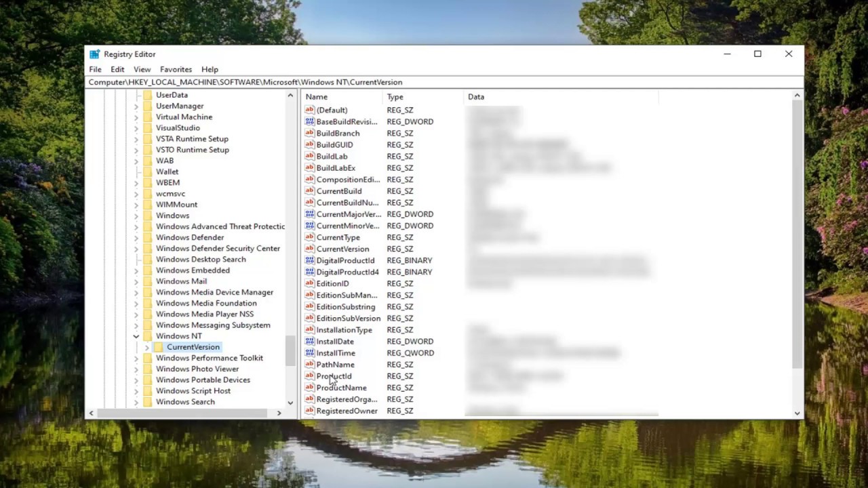Click the BuildGUID string icon

(310, 144)
